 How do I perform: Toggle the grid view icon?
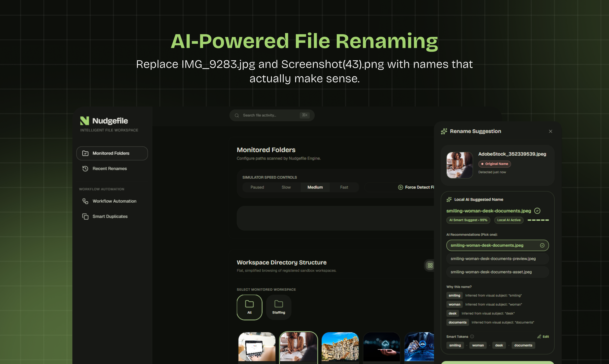(x=430, y=265)
